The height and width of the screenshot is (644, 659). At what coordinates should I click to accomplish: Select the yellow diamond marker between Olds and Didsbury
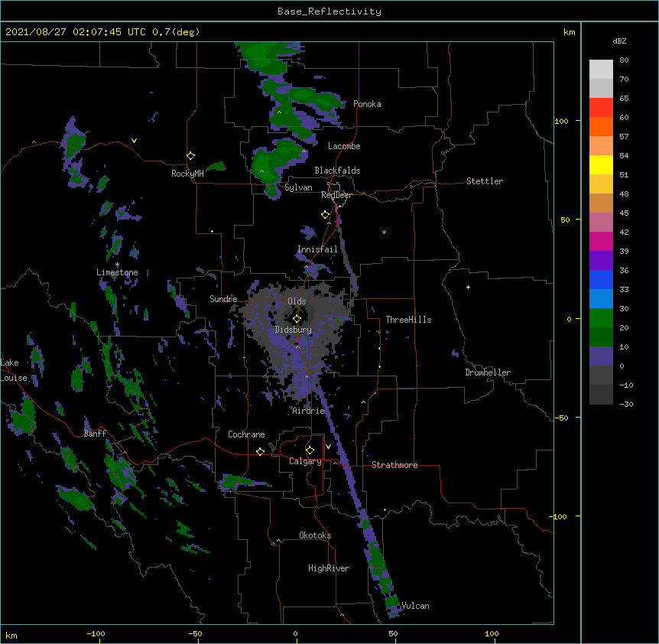click(x=297, y=319)
